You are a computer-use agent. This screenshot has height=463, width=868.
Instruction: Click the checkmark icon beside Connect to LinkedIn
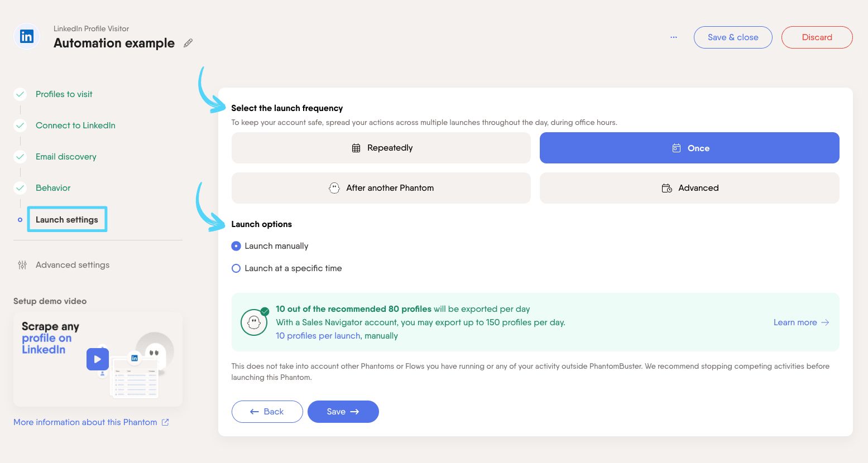[x=20, y=126]
